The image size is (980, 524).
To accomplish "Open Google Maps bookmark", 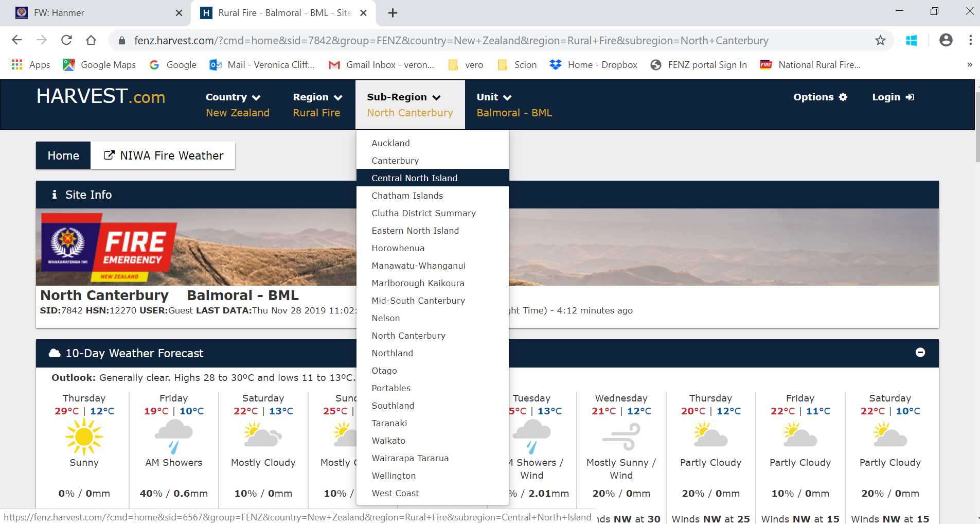I will (99, 65).
